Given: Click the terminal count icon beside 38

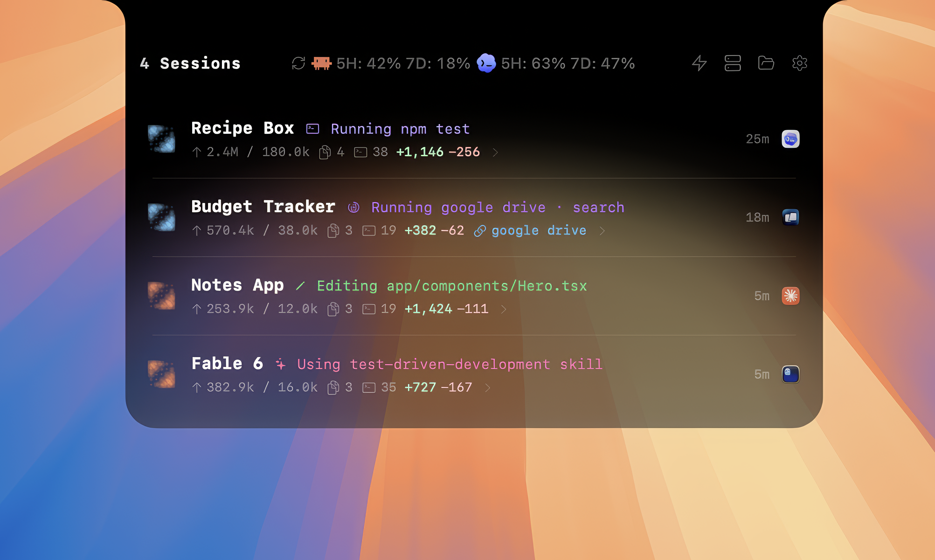Looking at the screenshot, I should [360, 152].
